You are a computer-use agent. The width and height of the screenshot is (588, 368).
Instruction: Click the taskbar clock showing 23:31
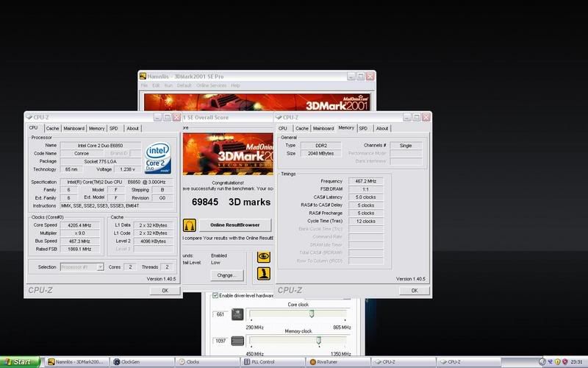(x=577, y=362)
